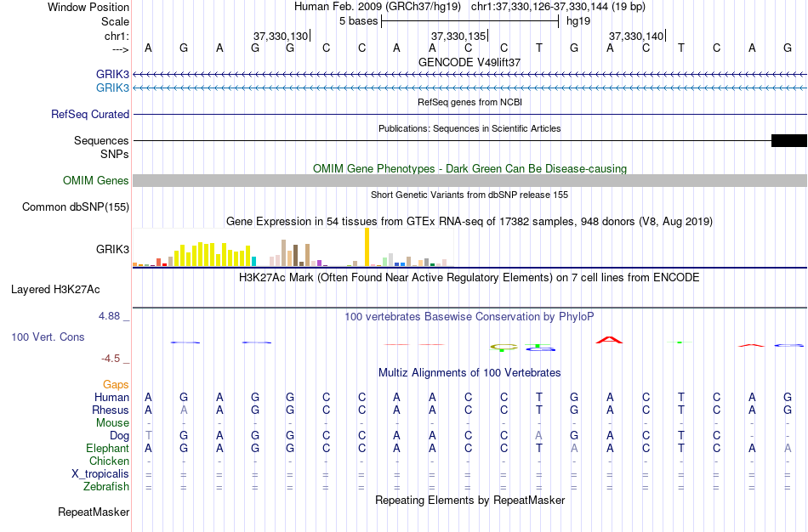
Task: Select the Chicken alignment row label
Action: point(109,461)
